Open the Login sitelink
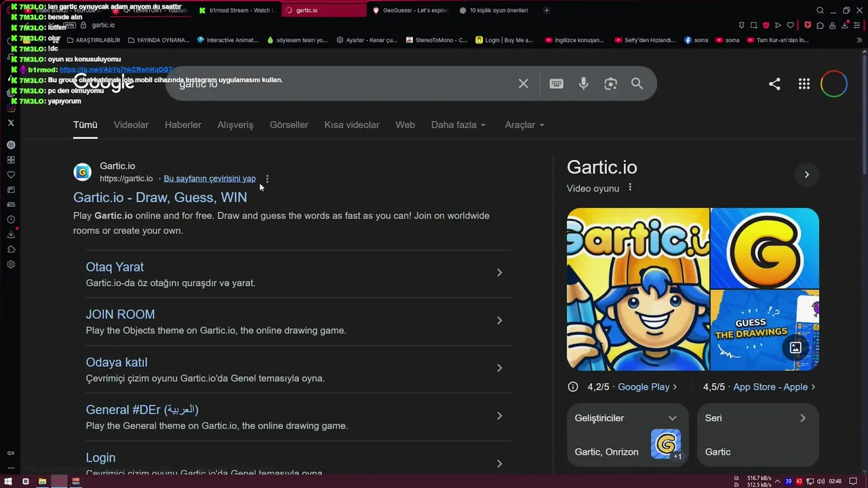 click(x=100, y=458)
